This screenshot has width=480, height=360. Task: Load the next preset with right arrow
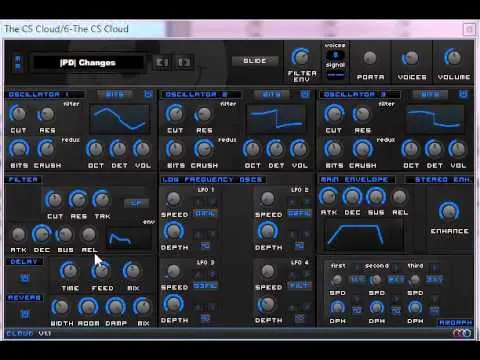point(184,62)
